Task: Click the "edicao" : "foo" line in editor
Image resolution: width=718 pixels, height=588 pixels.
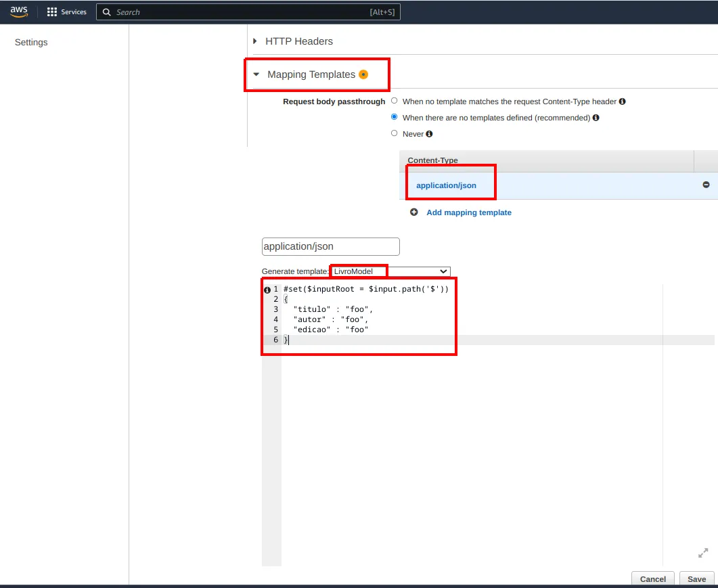Action: tap(331, 330)
